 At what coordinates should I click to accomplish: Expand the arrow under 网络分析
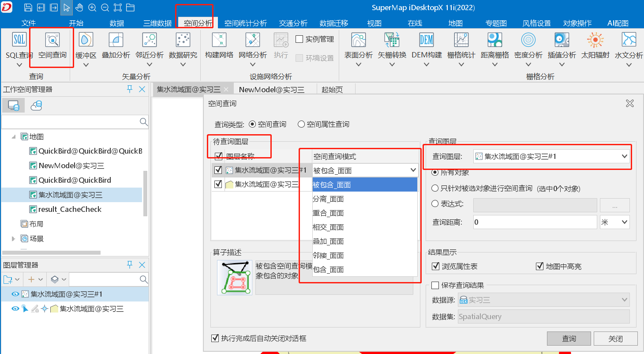(253, 65)
